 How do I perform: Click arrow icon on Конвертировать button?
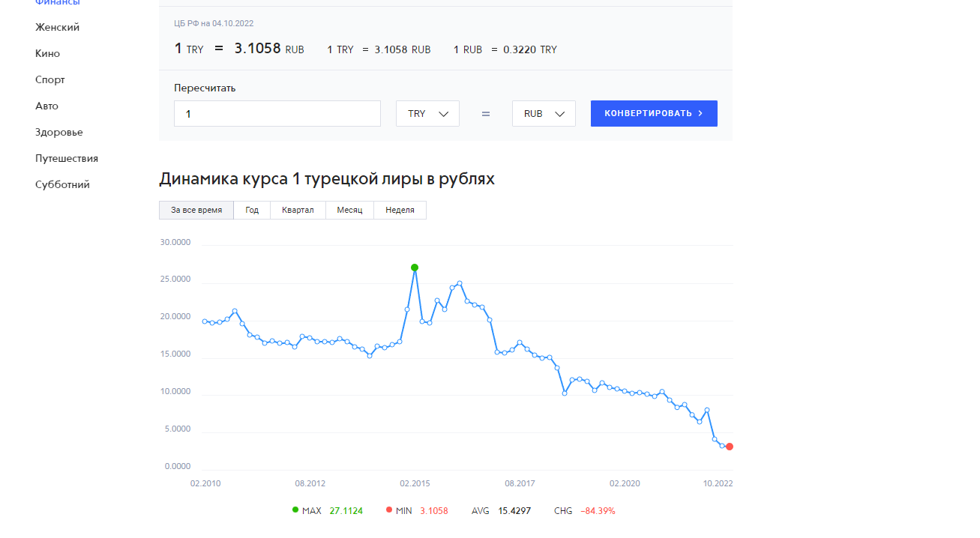tap(700, 114)
